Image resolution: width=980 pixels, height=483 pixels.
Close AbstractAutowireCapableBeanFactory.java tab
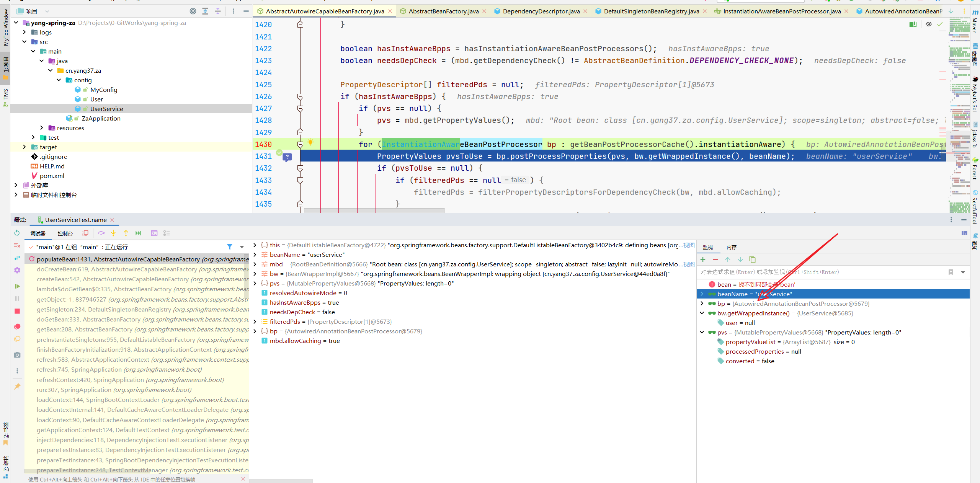[x=390, y=11]
